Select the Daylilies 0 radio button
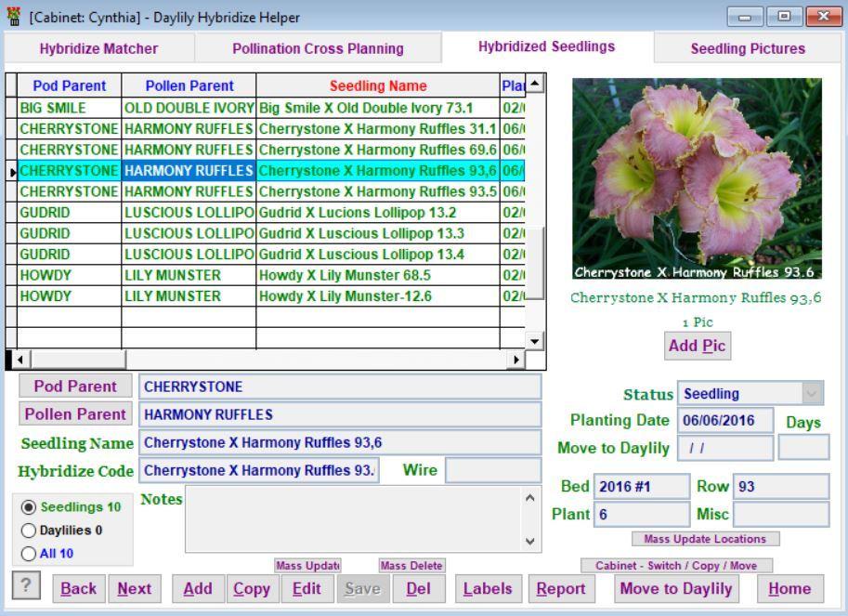 click(28, 531)
